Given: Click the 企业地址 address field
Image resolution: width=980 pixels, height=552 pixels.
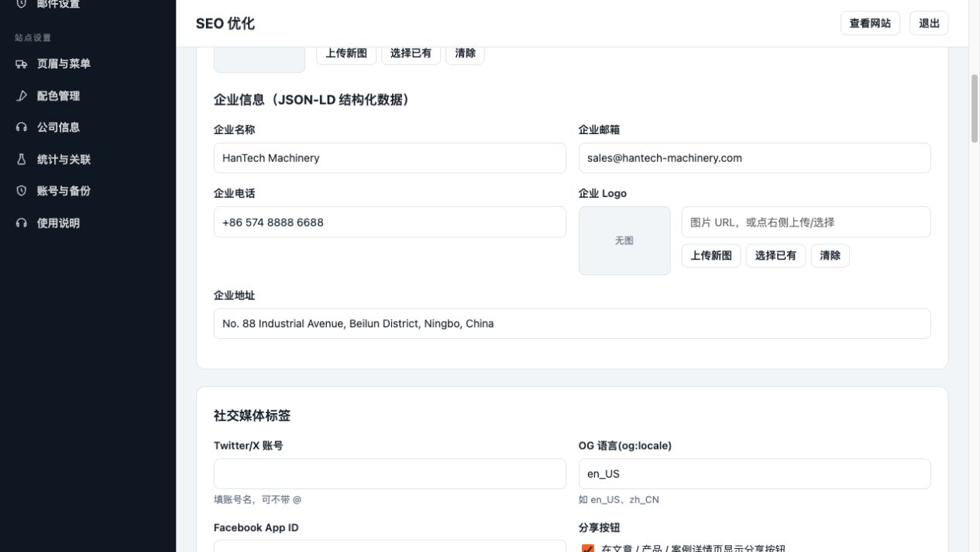Looking at the screenshot, I should point(573,324).
